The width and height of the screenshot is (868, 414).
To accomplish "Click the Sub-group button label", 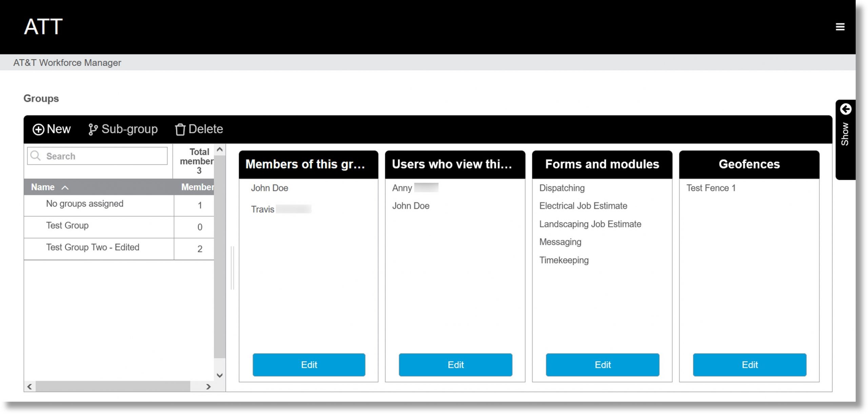I will tap(130, 129).
